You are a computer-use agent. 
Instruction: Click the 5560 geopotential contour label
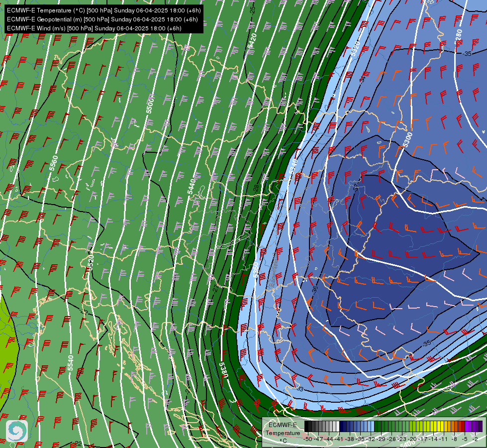pos(53,163)
